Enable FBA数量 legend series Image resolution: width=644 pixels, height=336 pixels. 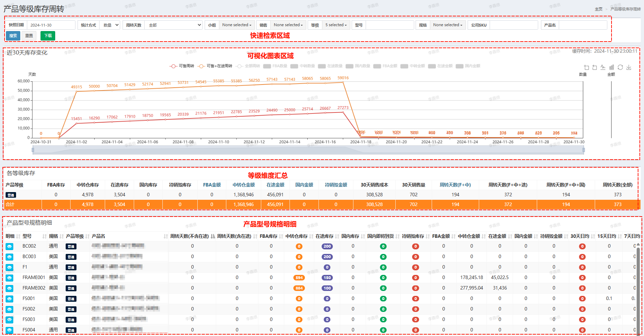click(275, 66)
